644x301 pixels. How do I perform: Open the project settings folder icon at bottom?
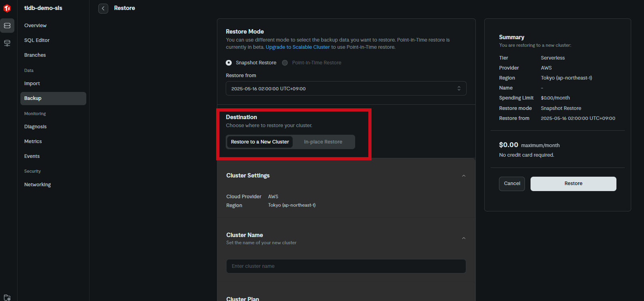(x=7, y=297)
